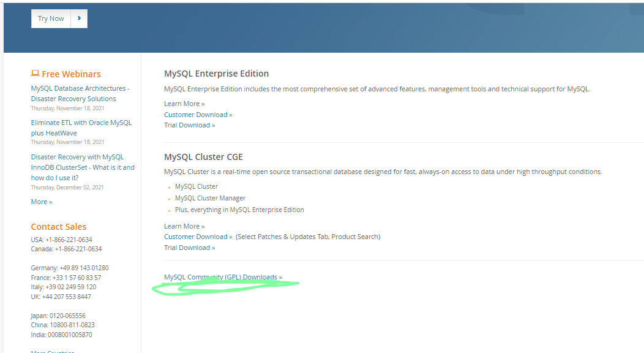This screenshot has height=353, width=644.
Task: Click the USA phone number +1-866-221-0634
Action: [x=69, y=240]
